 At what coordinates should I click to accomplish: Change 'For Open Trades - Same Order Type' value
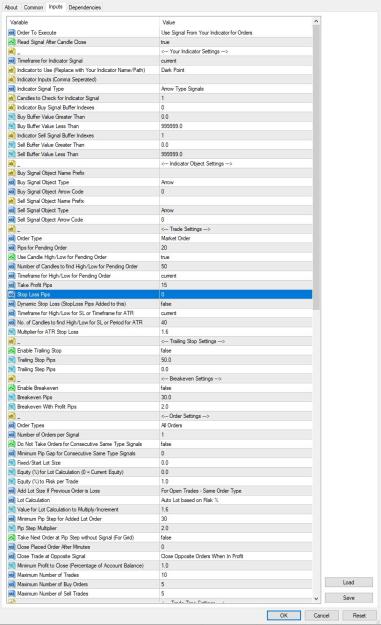click(x=236, y=491)
